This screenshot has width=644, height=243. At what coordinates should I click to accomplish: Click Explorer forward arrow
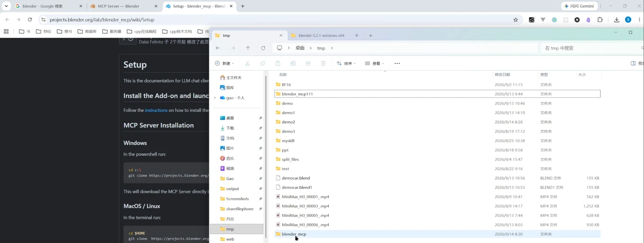(x=233, y=48)
